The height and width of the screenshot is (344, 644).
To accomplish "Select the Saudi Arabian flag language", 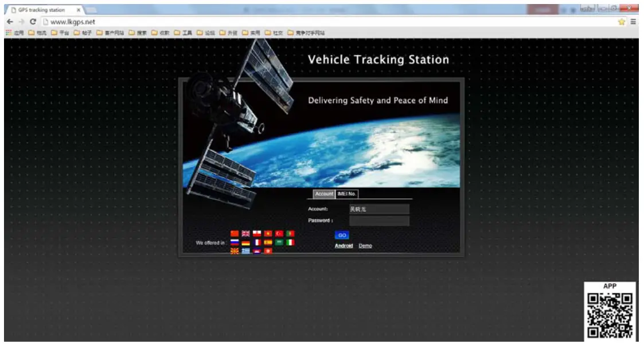I will point(279,243).
